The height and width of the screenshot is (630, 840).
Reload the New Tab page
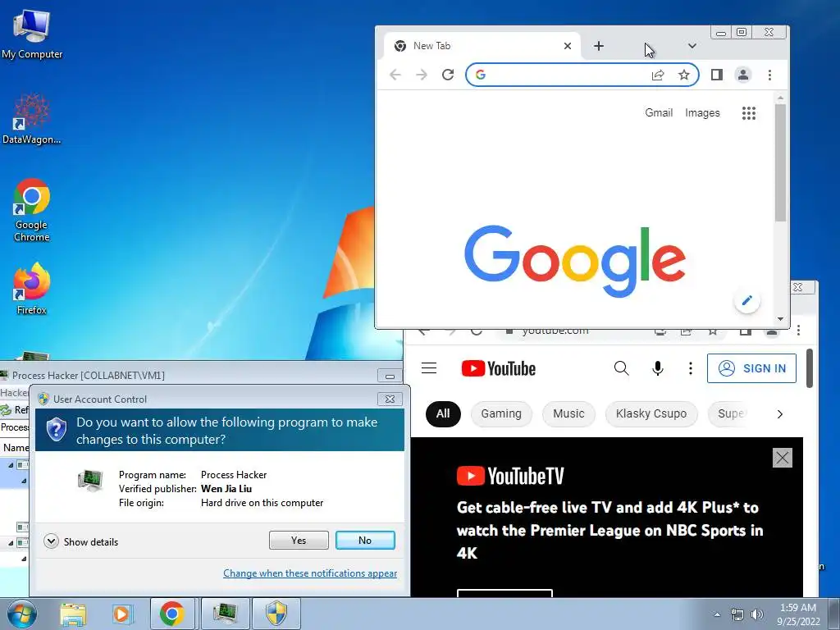[x=448, y=75]
